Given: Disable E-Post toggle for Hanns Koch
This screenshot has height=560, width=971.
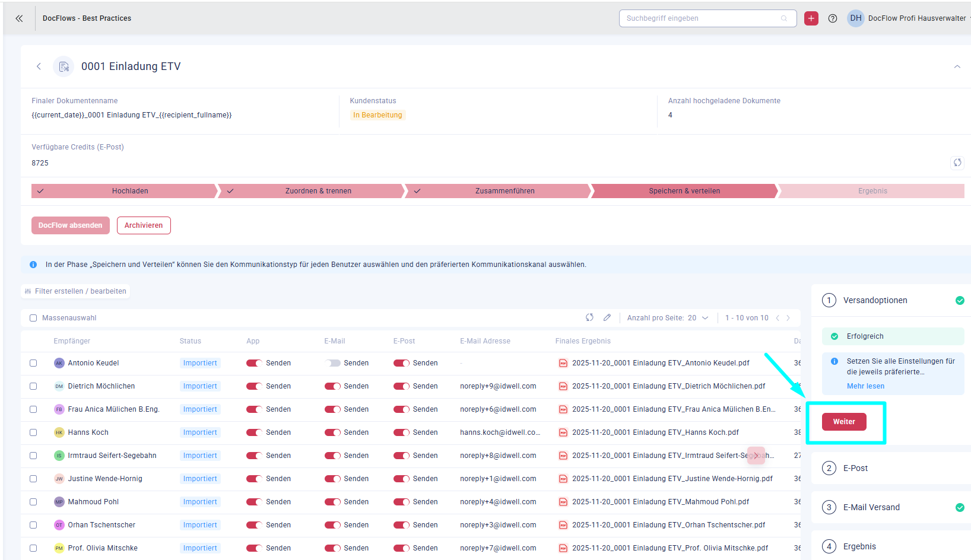Looking at the screenshot, I should (401, 432).
